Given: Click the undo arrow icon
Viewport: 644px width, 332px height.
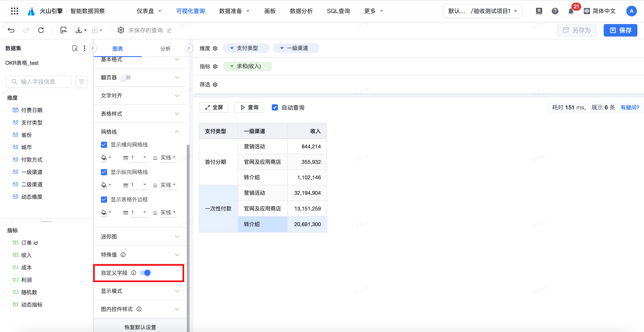Looking at the screenshot, I should click(x=11, y=30).
